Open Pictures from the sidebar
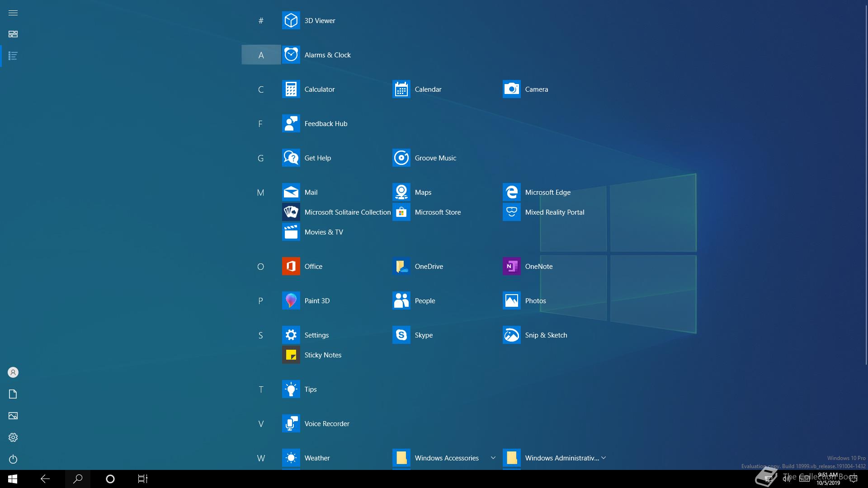Viewport: 868px width, 488px height. [13, 416]
